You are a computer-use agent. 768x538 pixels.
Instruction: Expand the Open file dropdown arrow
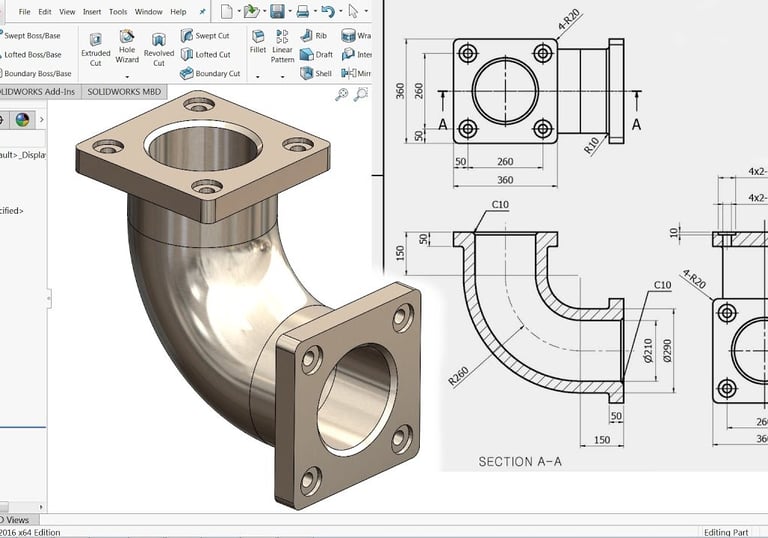pyautogui.click(x=264, y=11)
